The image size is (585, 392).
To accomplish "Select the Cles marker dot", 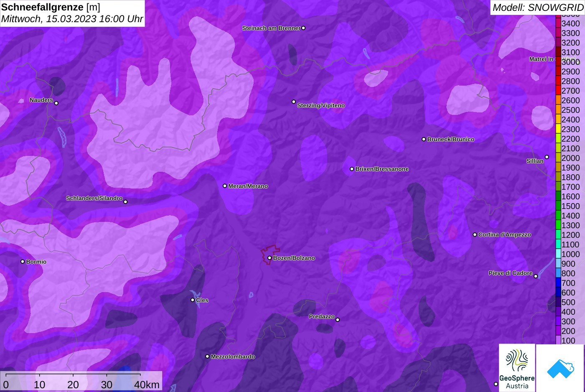I will coord(193,300).
